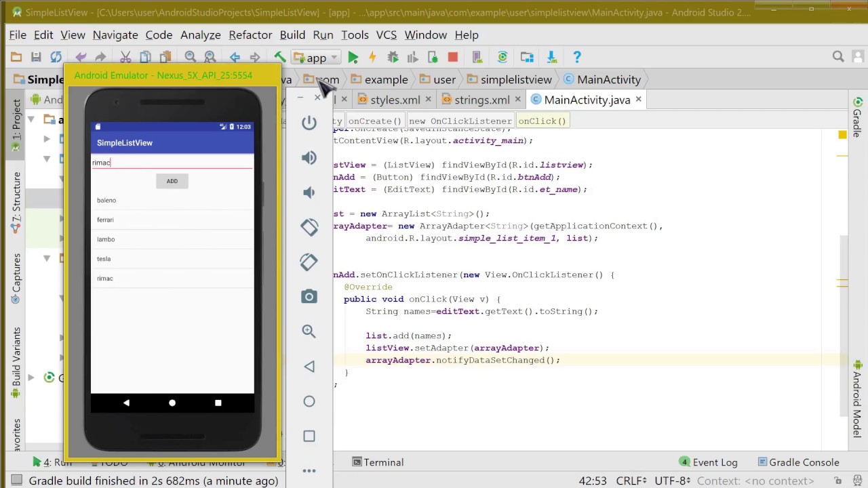Image resolution: width=868 pixels, height=488 pixels.
Task: Open the Terminal tool window
Action: coord(378,462)
